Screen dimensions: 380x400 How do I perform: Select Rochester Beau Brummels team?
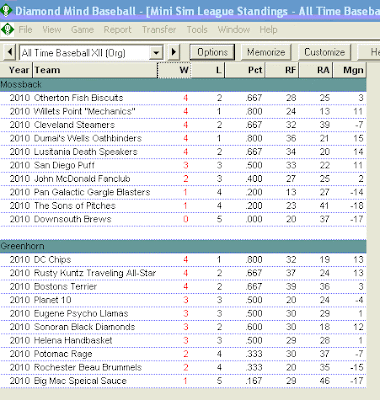click(183, 368)
